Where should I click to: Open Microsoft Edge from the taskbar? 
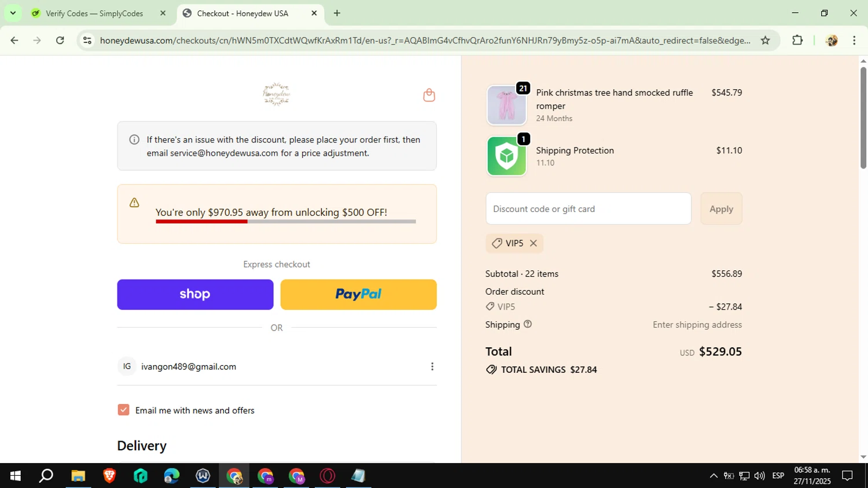tap(172, 476)
